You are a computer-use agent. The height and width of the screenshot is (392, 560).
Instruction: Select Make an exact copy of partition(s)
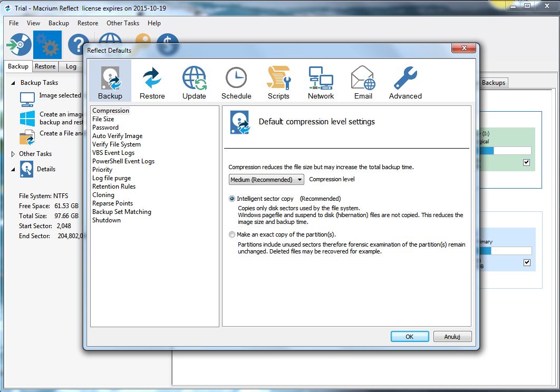pyautogui.click(x=232, y=234)
